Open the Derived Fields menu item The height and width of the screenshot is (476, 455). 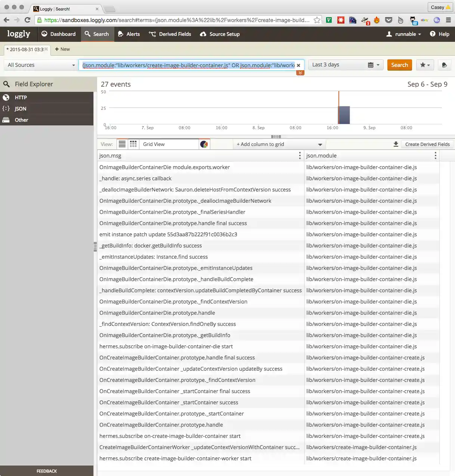pyautogui.click(x=170, y=34)
